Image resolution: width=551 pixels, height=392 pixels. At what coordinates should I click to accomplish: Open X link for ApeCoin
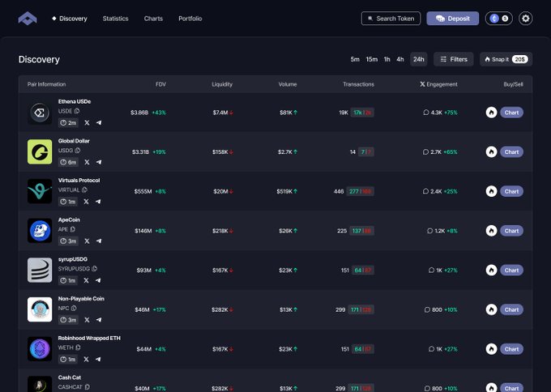tap(87, 241)
